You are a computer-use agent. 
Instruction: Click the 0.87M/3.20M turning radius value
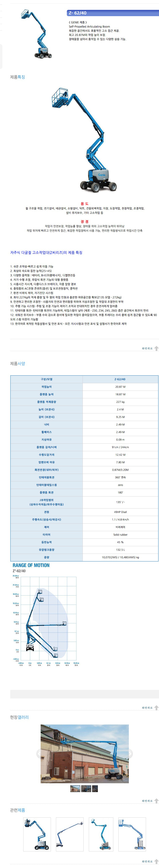[x=120, y=470]
